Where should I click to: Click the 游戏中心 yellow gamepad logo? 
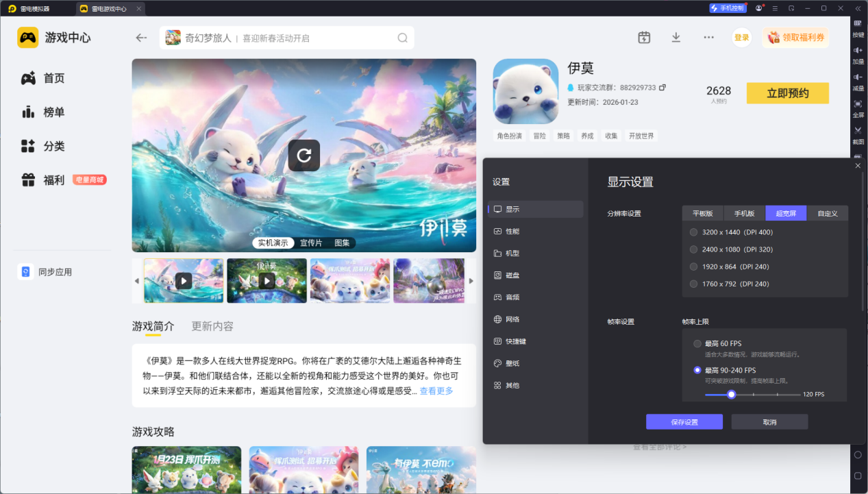28,38
